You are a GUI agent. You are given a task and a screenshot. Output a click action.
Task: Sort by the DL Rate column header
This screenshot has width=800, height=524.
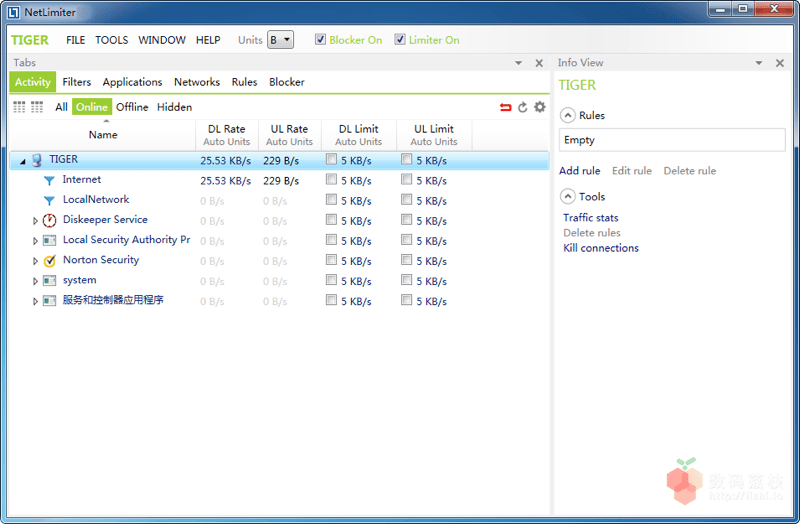(227, 135)
